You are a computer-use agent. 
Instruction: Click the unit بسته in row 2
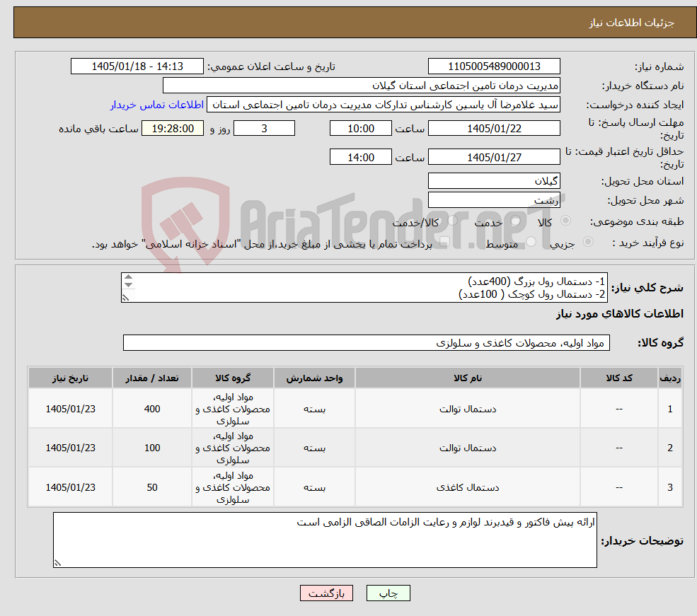[x=314, y=448]
